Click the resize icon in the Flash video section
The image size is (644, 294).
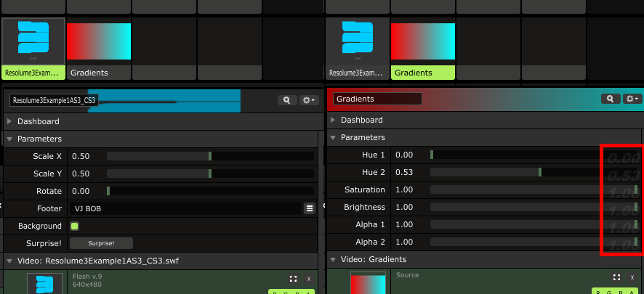tap(292, 278)
